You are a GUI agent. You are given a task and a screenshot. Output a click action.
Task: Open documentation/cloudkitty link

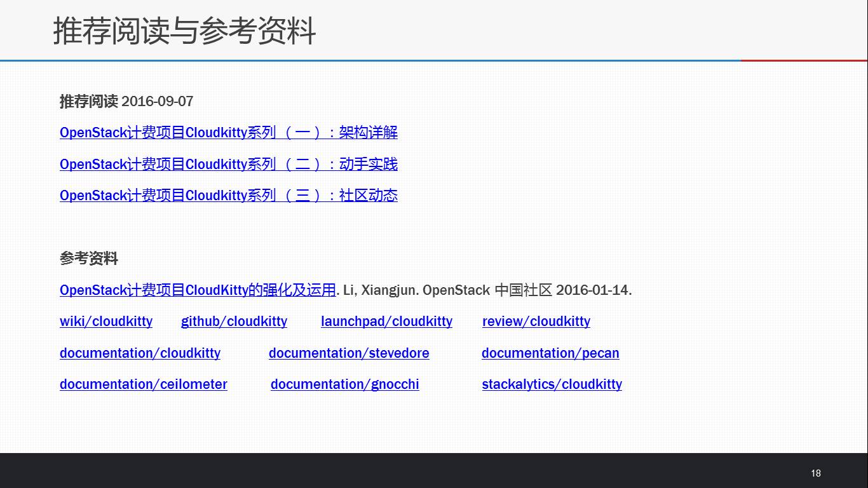[x=140, y=353]
